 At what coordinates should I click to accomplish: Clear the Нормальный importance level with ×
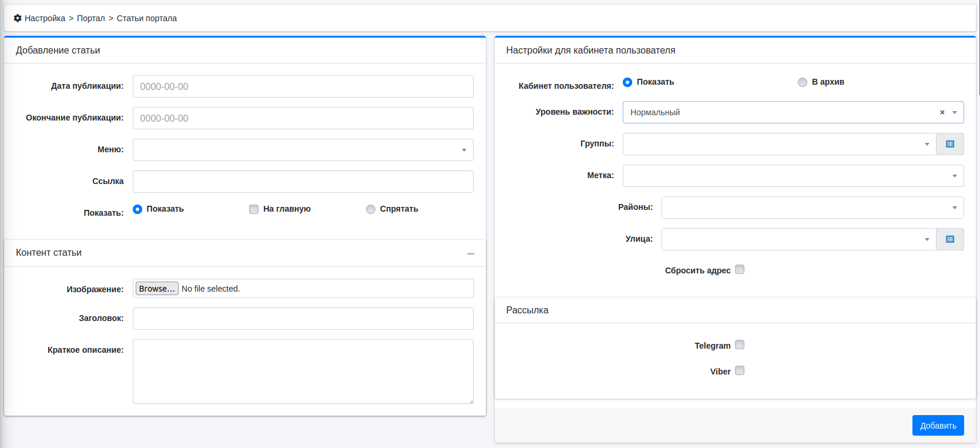pyautogui.click(x=942, y=112)
